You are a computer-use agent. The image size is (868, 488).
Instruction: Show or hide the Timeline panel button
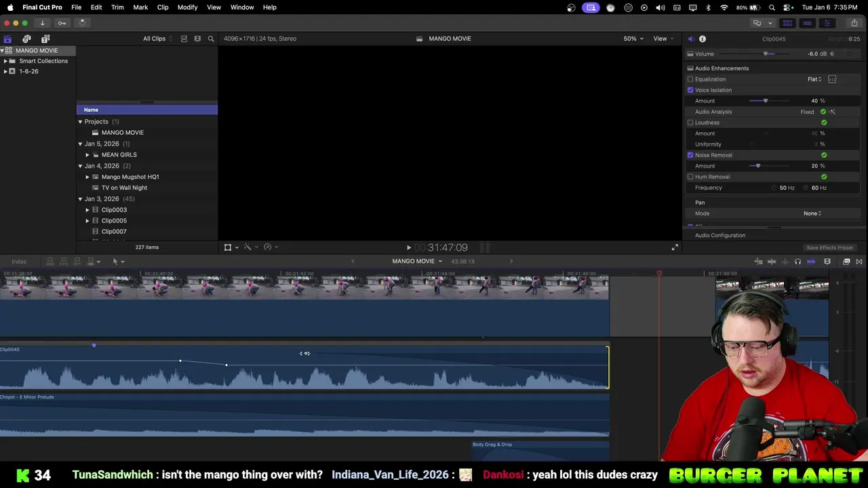(807, 23)
